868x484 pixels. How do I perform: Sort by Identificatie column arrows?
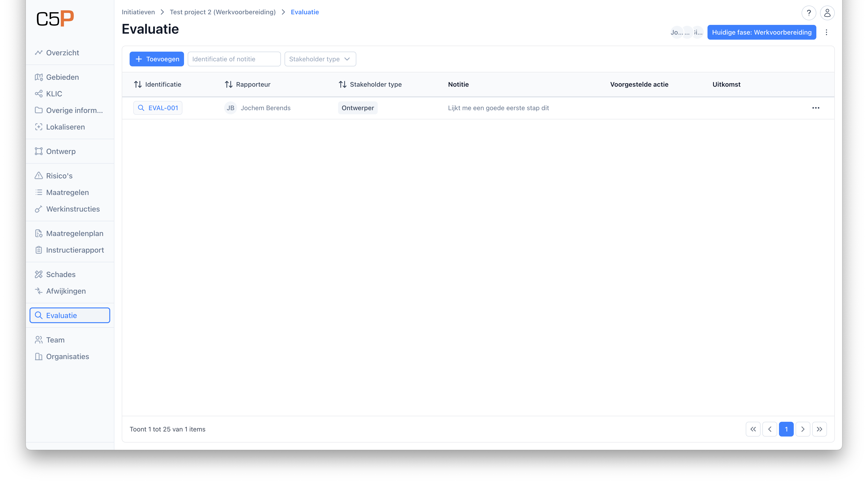point(138,85)
